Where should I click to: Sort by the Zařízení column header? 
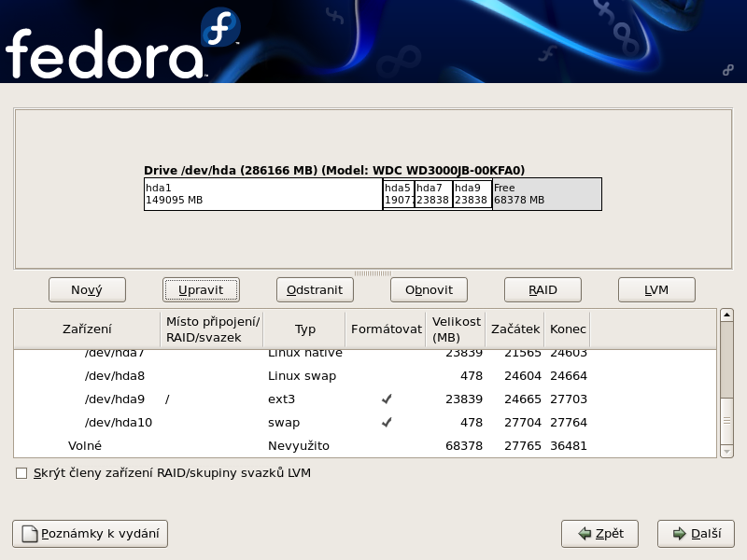point(87,329)
